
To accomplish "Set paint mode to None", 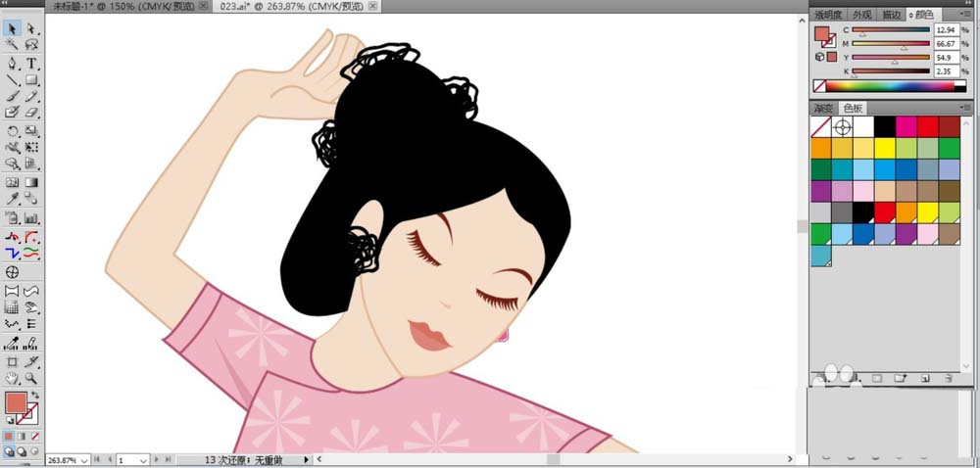I will [x=34, y=436].
